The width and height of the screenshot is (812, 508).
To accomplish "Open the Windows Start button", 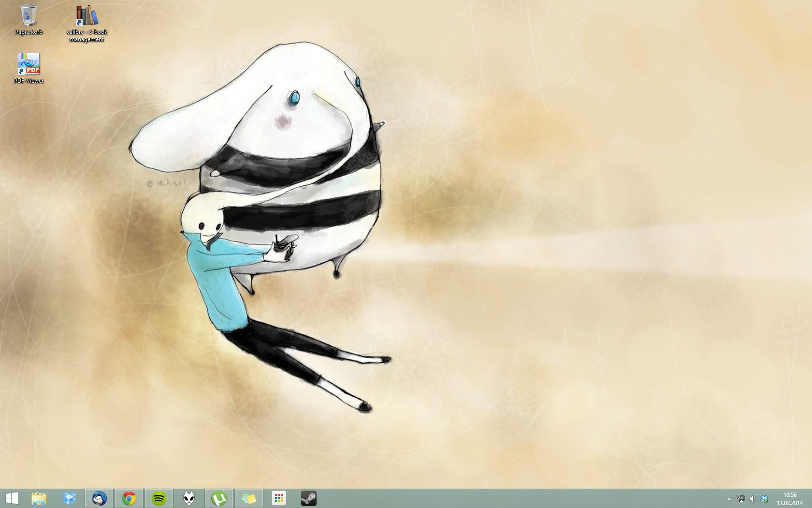I will pos(12,498).
